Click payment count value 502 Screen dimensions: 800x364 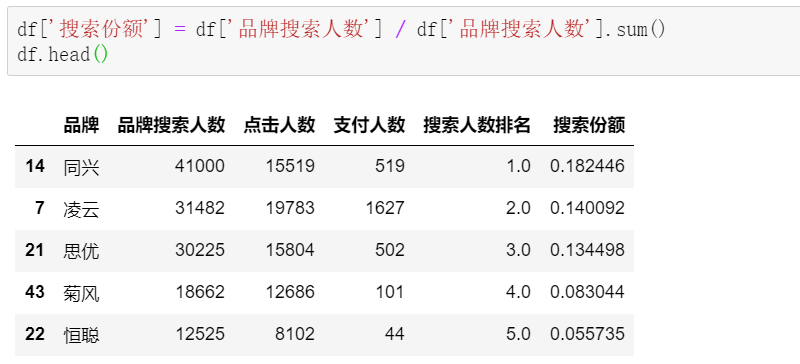pos(390,250)
